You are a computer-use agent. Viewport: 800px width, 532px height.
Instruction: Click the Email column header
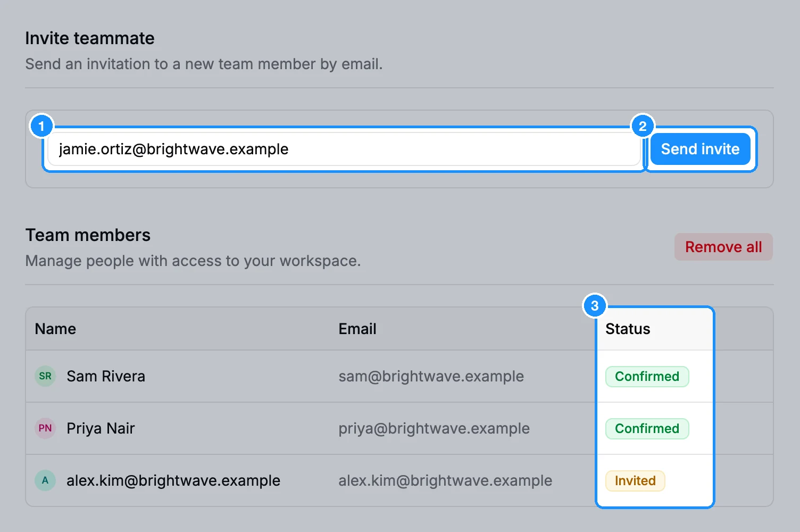(357, 329)
